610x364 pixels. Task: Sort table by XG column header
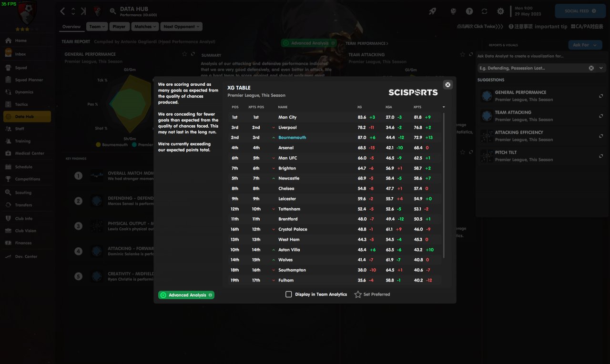[x=359, y=107]
